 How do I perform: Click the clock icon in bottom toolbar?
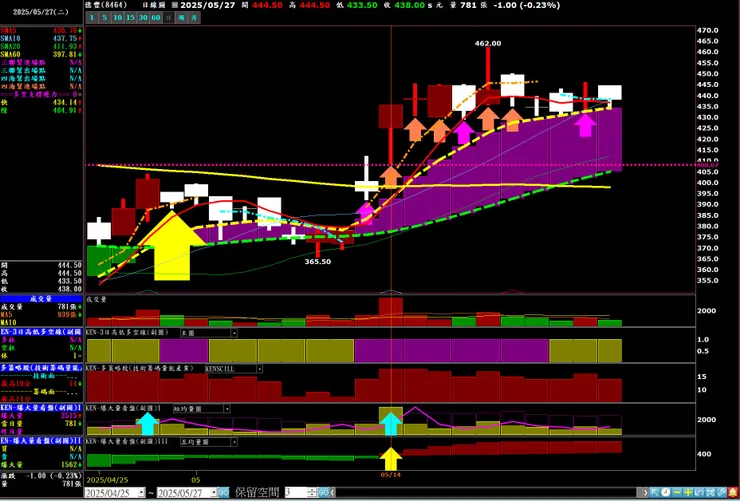point(665,493)
